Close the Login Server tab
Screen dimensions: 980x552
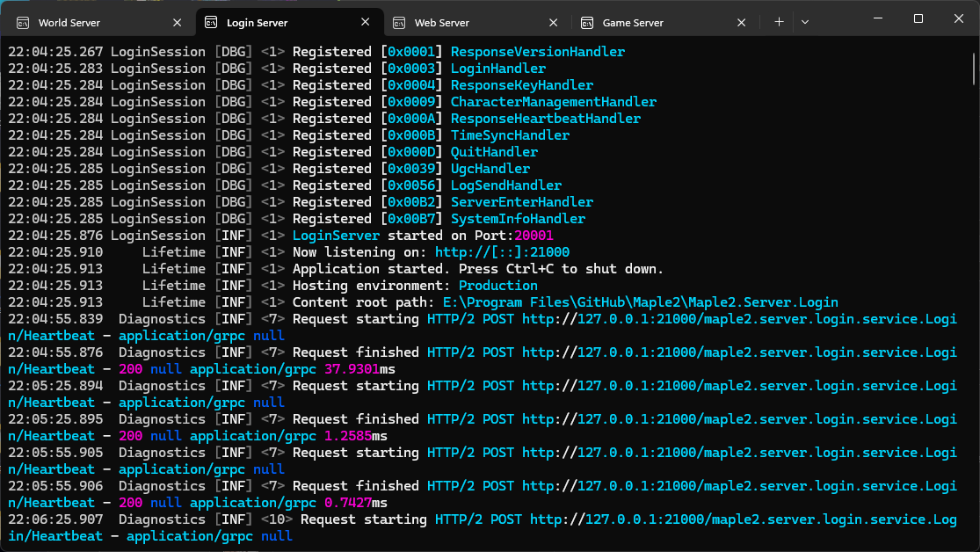[x=365, y=23]
